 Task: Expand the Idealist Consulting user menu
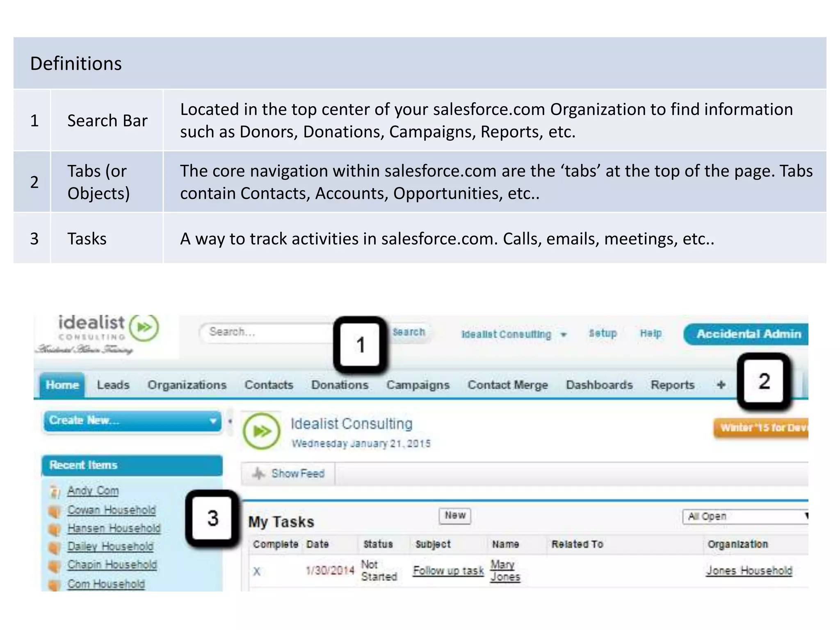click(514, 334)
